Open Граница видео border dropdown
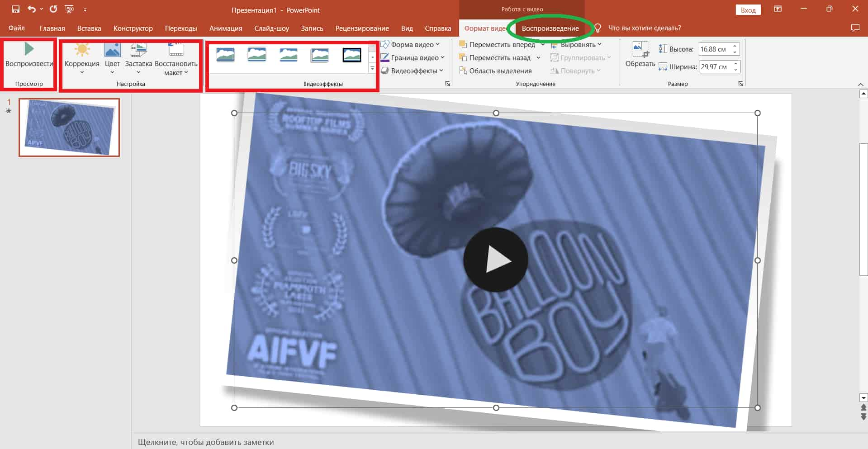This screenshot has height=449, width=868. coord(413,57)
